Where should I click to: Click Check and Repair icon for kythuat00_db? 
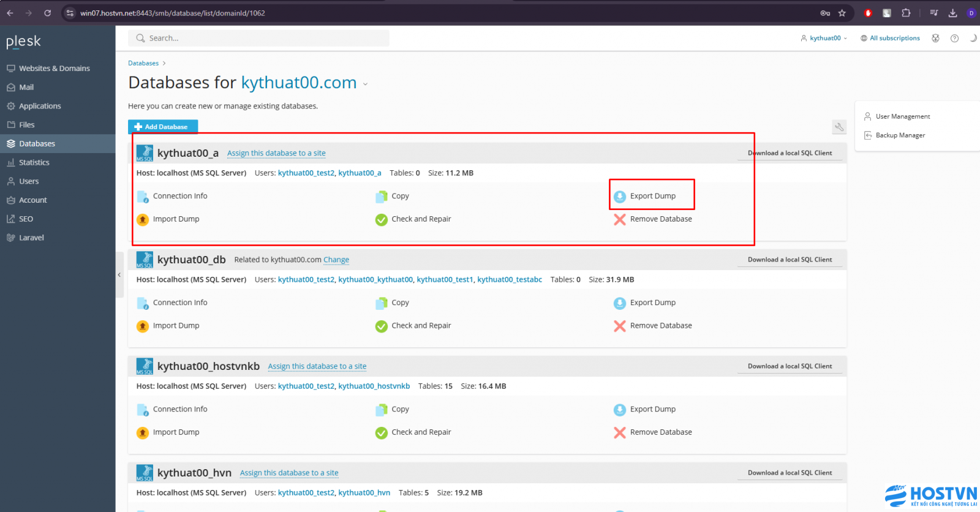pos(382,326)
